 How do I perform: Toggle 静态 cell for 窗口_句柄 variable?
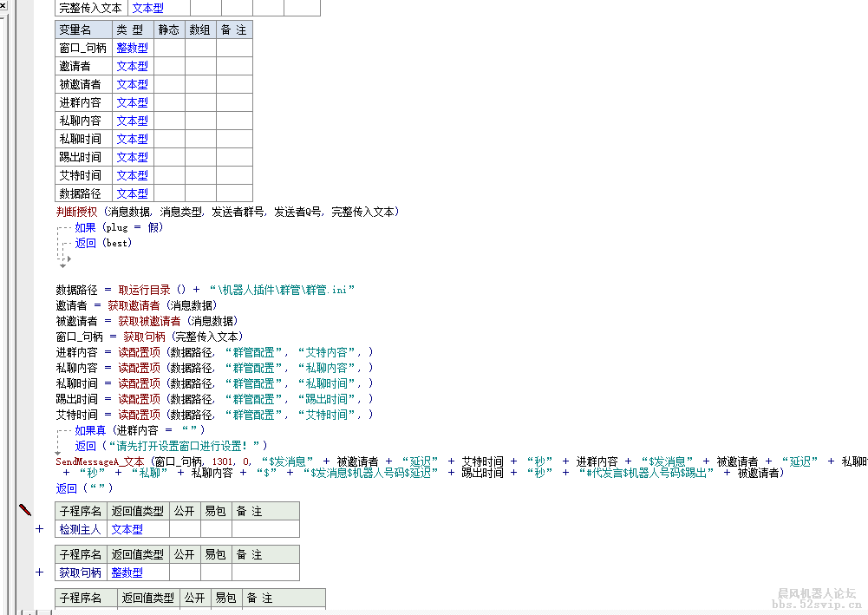coord(169,48)
